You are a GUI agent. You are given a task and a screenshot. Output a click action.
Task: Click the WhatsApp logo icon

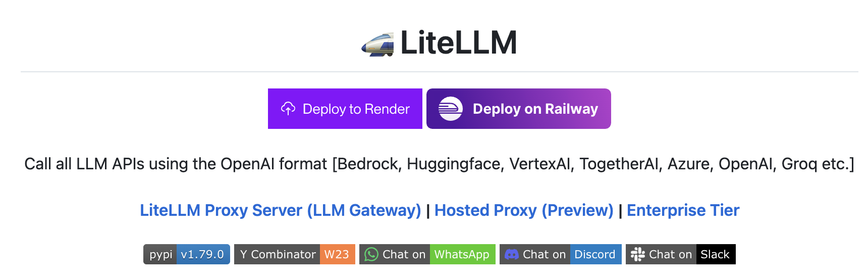(371, 254)
